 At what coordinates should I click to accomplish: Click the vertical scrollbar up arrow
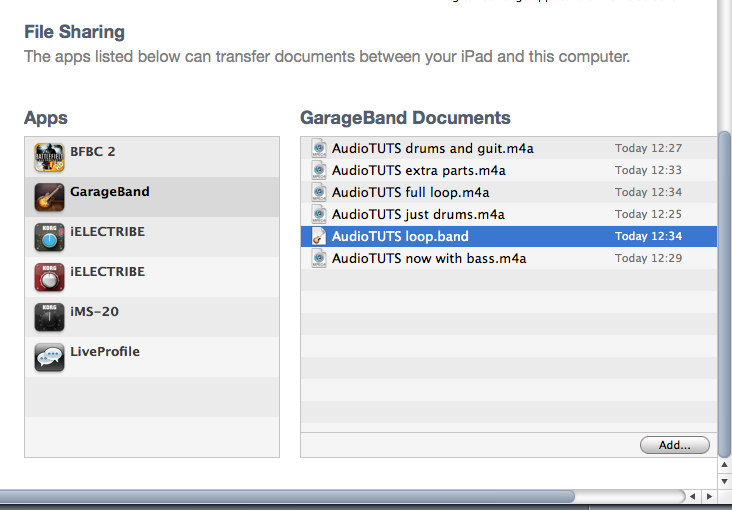click(725, 465)
